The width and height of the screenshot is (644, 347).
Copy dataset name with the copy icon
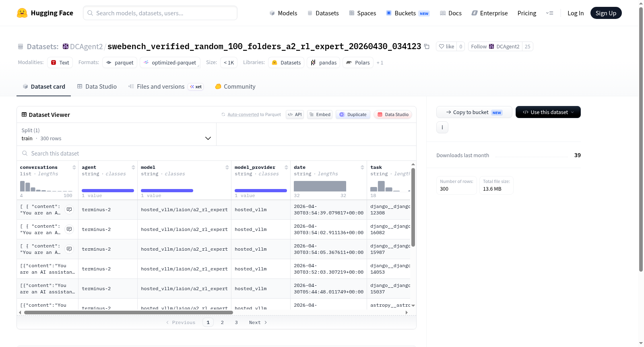(427, 47)
